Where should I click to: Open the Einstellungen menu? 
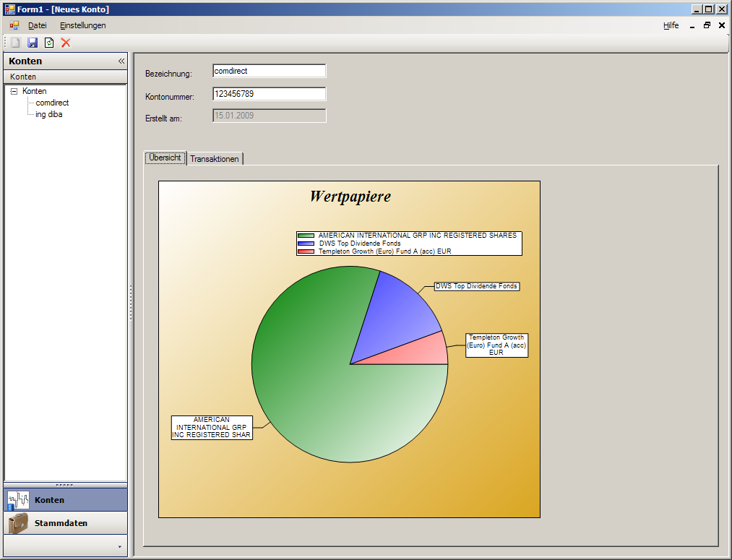click(x=82, y=25)
